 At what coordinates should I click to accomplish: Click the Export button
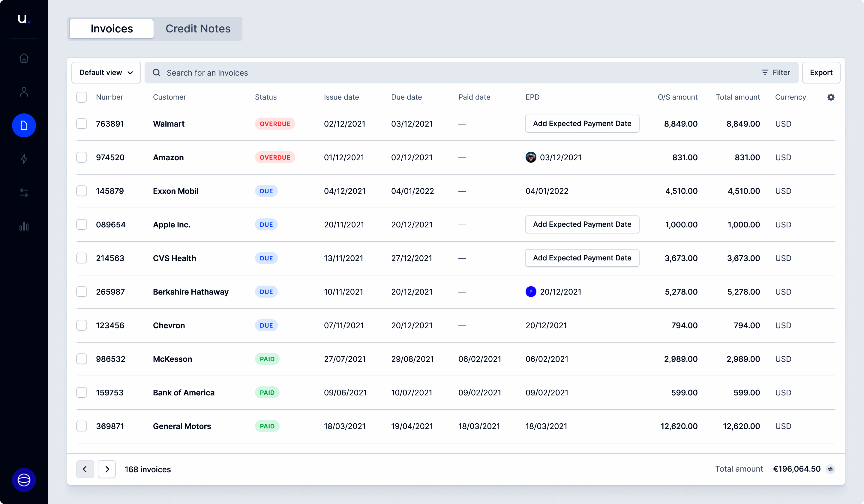click(x=821, y=73)
